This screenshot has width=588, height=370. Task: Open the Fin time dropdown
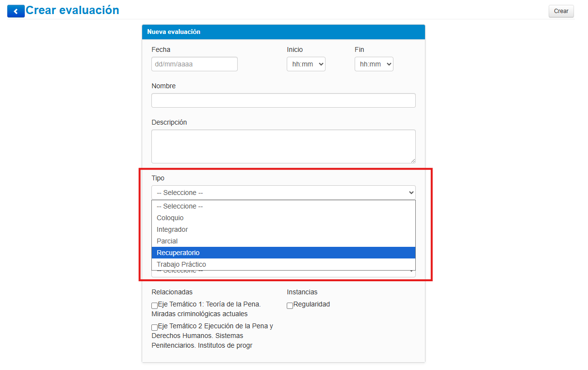coord(374,64)
